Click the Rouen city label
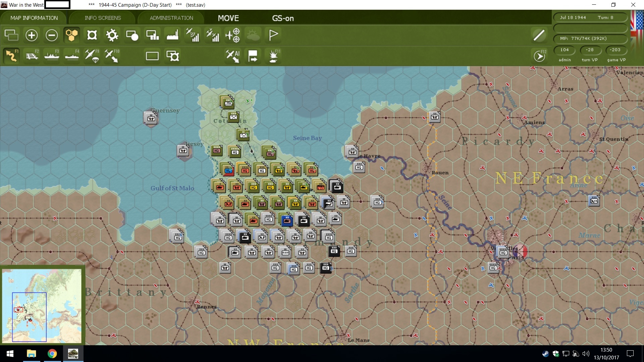This screenshot has width=644, height=362. (440, 173)
